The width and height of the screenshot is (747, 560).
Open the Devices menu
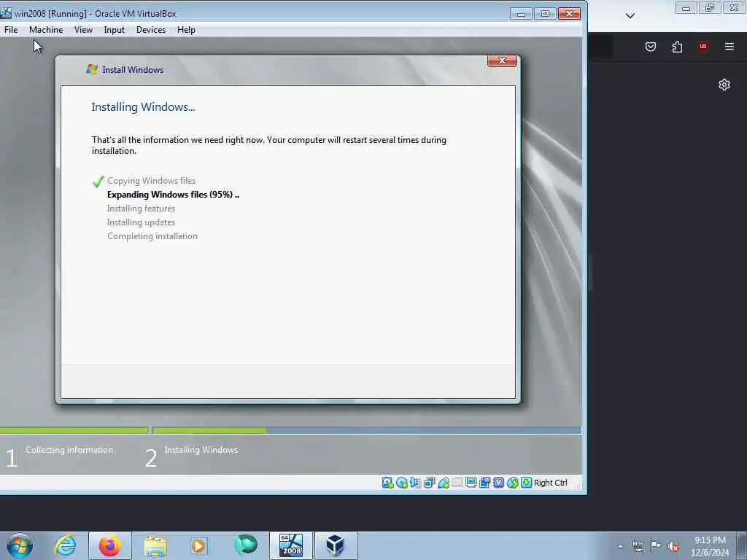tap(151, 29)
